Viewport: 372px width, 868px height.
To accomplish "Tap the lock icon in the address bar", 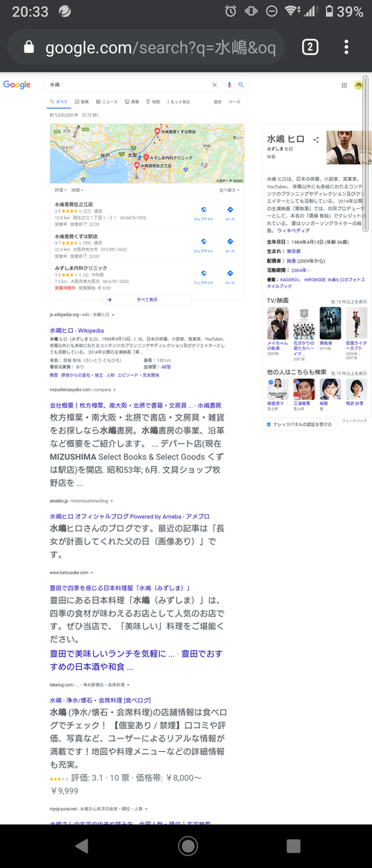I will pyautogui.click(x=29, y=48).
